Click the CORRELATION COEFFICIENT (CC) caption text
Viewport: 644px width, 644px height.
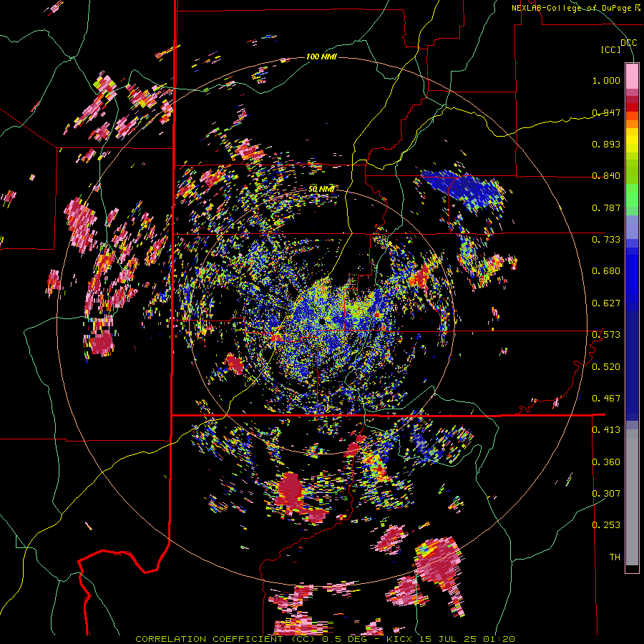pyautogui.click(x=227, y=639)
